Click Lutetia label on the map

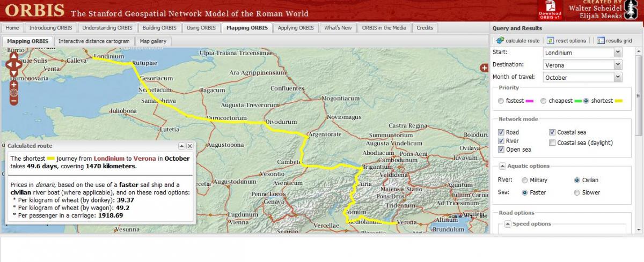pyautogui.click(x=170, y=129)
